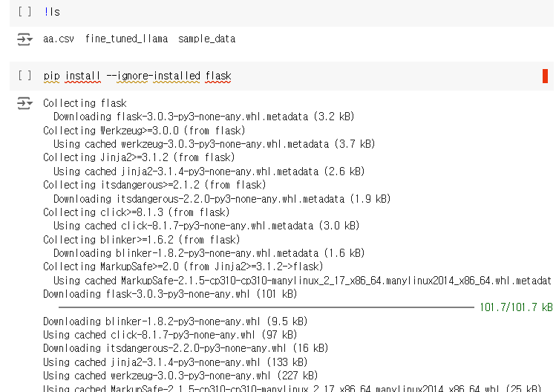Click 'Collecting Jinja2>=3.1.2 (from flask)' line
This screenshot has height=392, width=556.
pos(139,157)
